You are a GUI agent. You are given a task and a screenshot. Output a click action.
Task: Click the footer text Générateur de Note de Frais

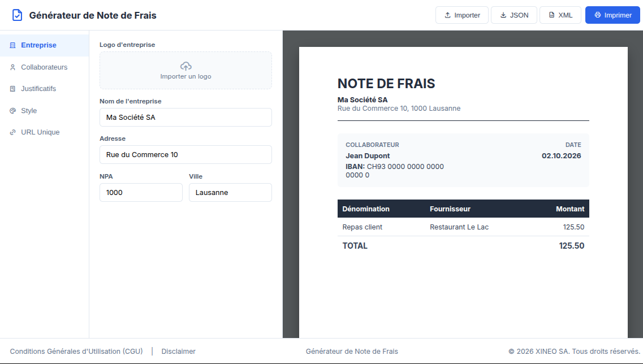(352, 352)
